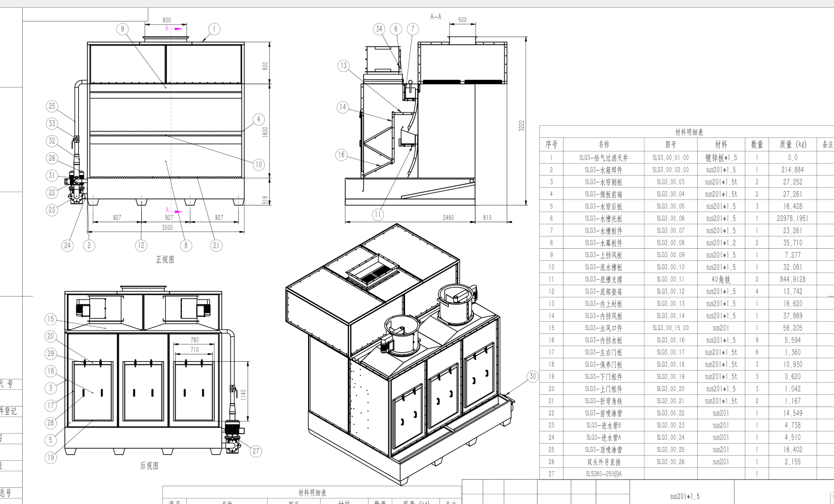Viewport: 834px width, 504px height.
Task: Click the 镀锌板*1.5 material cell
Action: point(721,158)
